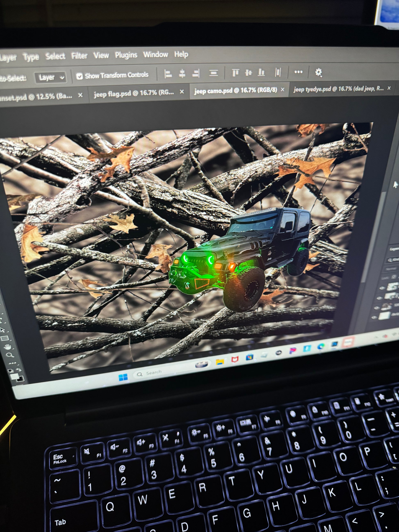The height and width of the screenshot is (532, 399).
Task: Select the Zoom magnifier tool
Action: [10, 355]
